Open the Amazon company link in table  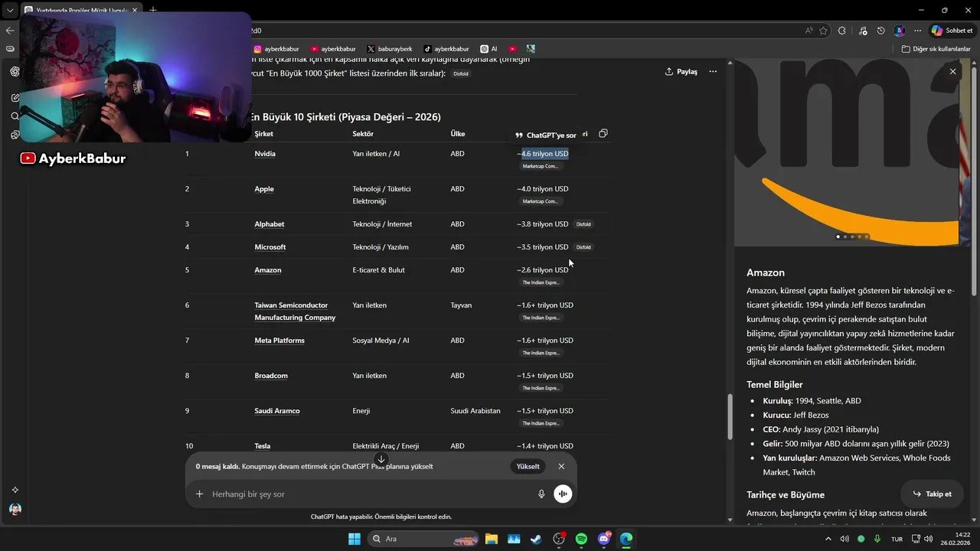tap(268, 270)
